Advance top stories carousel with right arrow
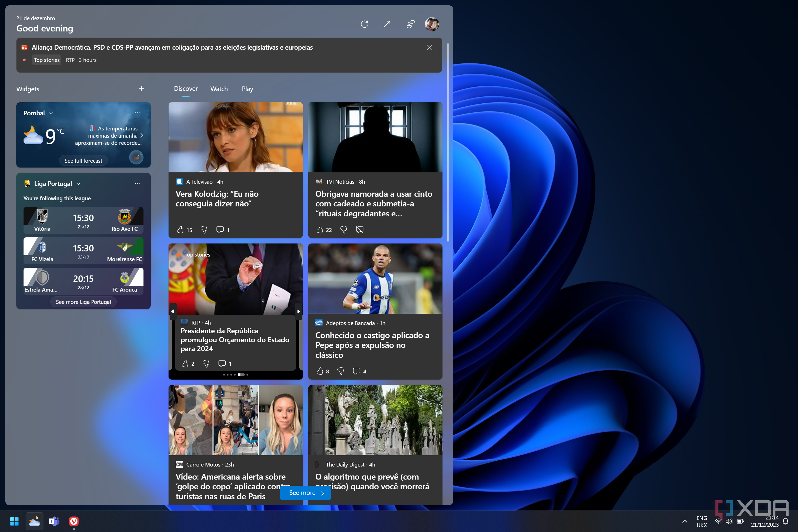This screenshot has width=798, height=532. (x=298, y=311)
